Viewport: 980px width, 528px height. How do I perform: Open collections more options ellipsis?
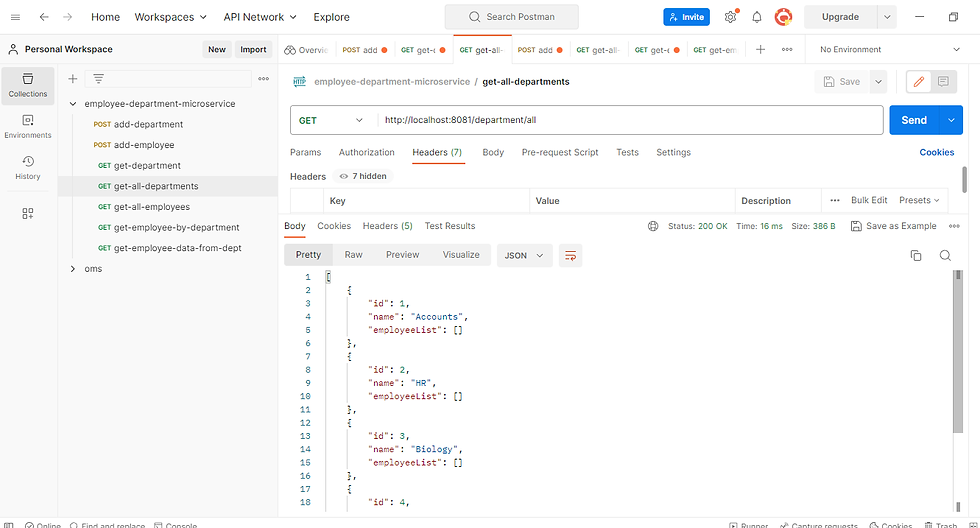click(264, 79)
